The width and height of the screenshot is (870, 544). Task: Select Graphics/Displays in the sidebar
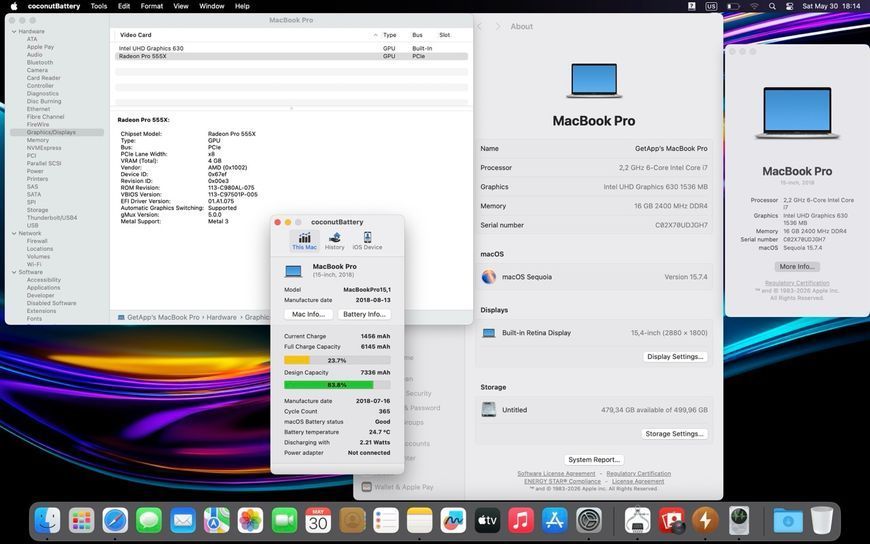[x=57, y=133]
